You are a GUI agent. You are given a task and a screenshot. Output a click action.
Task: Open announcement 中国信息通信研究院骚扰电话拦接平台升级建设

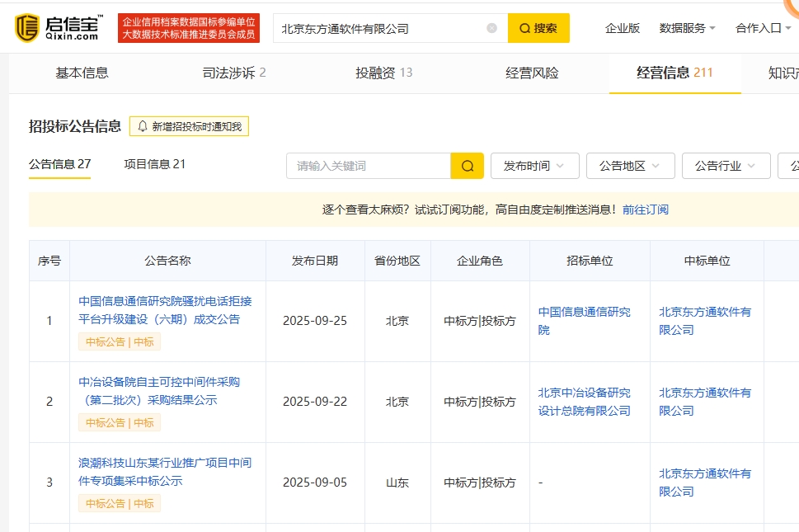(165, 310)
